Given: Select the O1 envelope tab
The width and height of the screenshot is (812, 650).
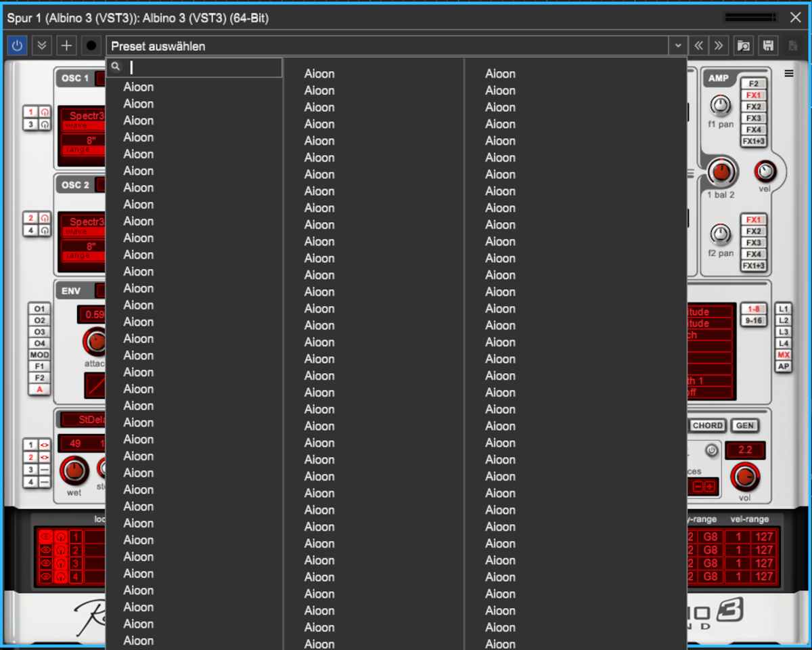Looking at the screenshot, I should tap(39, 309).
